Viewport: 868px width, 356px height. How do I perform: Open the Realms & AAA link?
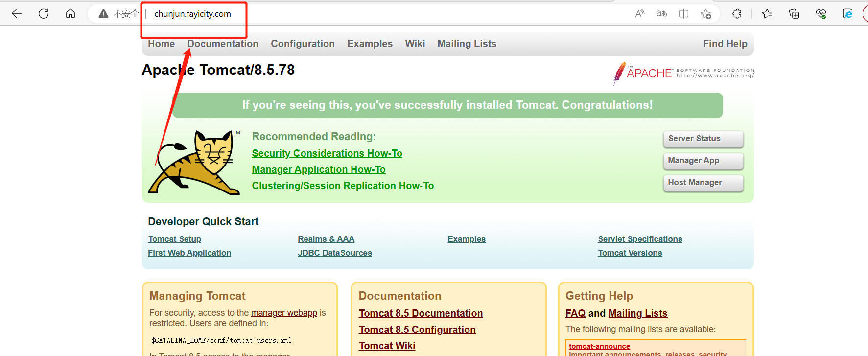pos(326,239)
